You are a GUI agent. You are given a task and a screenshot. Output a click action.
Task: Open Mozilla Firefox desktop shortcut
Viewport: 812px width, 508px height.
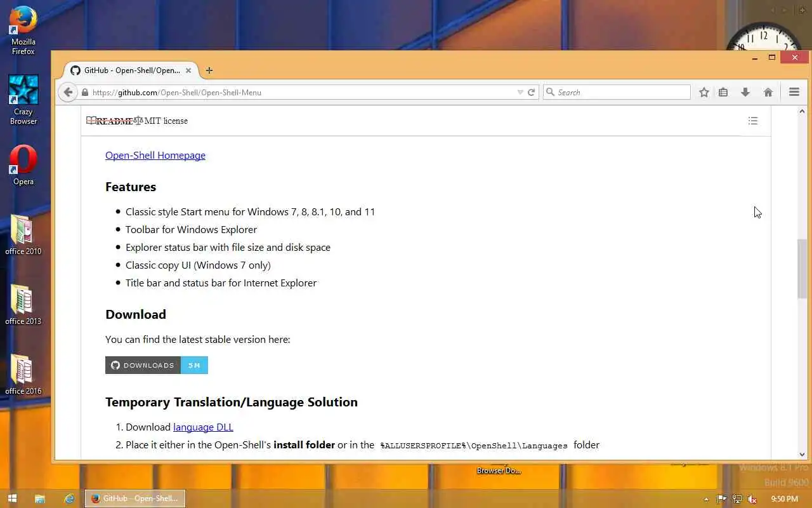coord(23,30)
